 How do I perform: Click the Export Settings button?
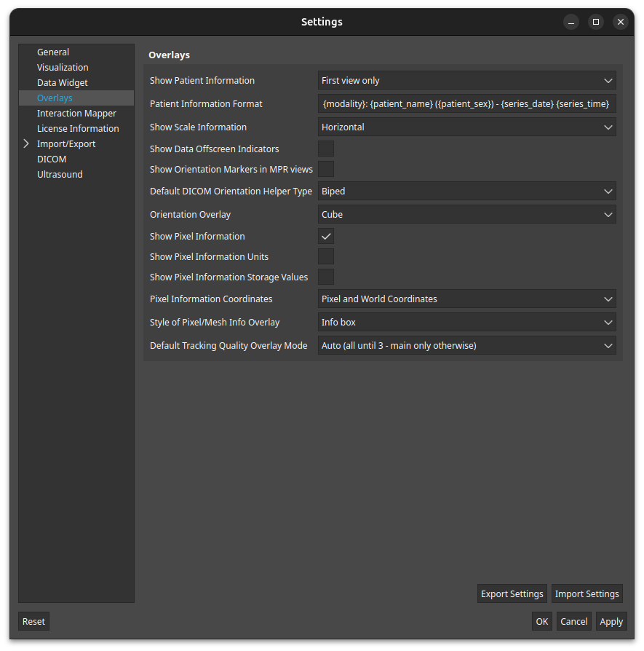pos(512,593)
